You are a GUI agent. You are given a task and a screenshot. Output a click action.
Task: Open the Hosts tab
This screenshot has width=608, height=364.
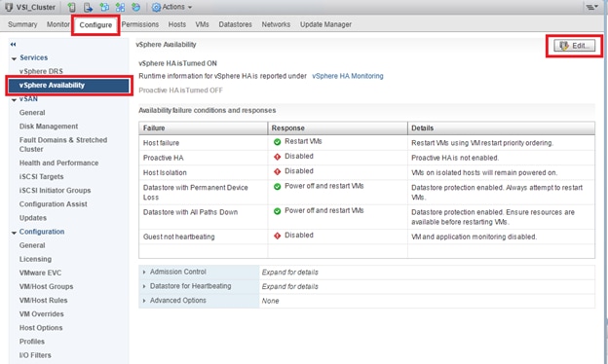(176, 24)
